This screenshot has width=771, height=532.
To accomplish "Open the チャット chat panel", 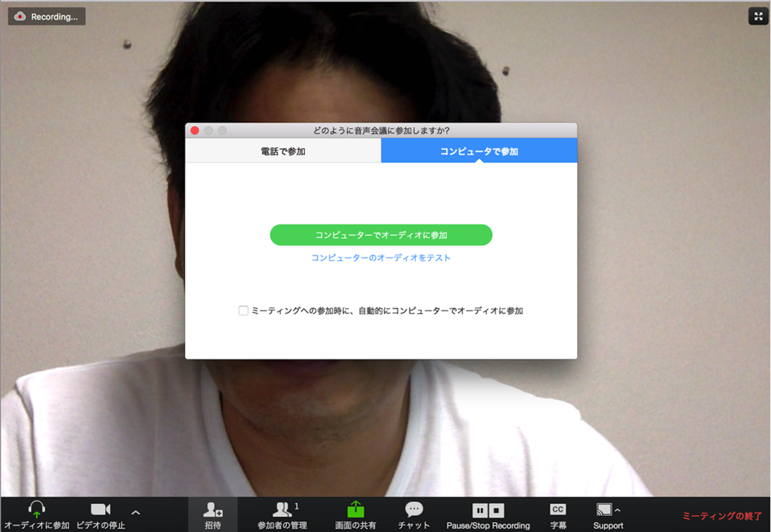I will (414, 514).
